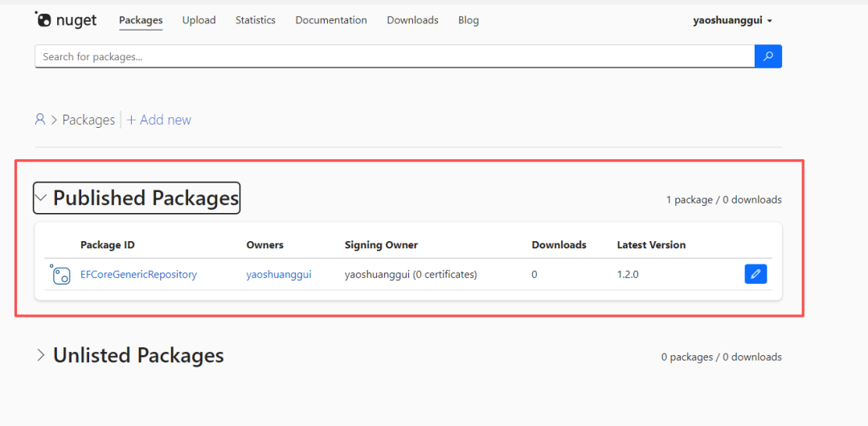Go to the Downloads page

pyautogui.click(x=412, y=20)
